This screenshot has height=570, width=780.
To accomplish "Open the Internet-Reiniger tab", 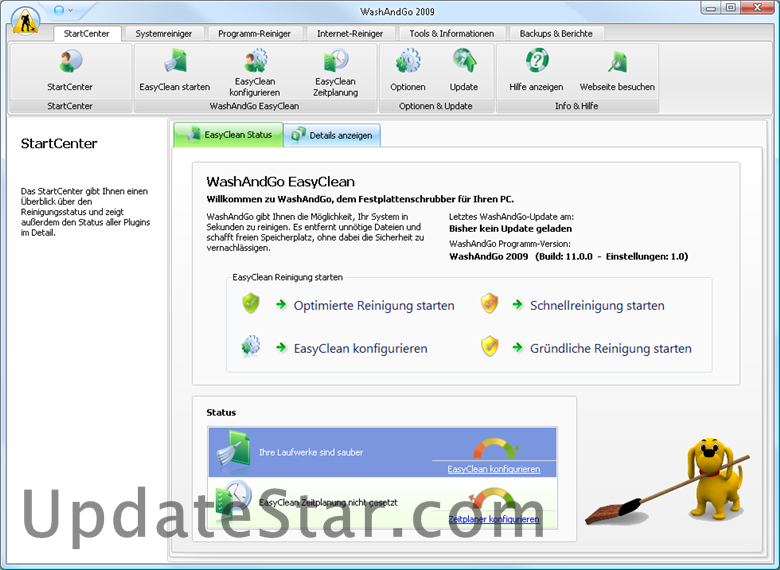I will coord(350,34).
